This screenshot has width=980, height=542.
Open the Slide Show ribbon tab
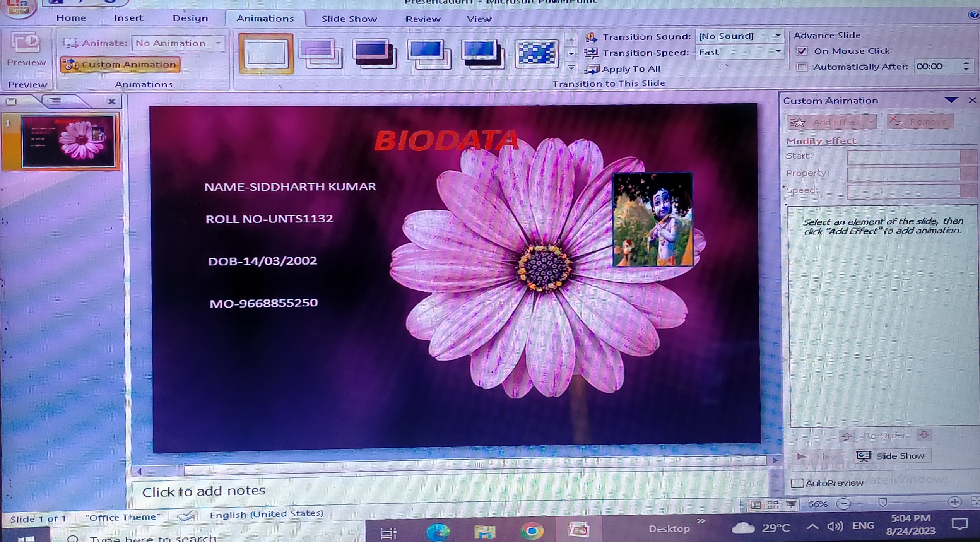349,19
